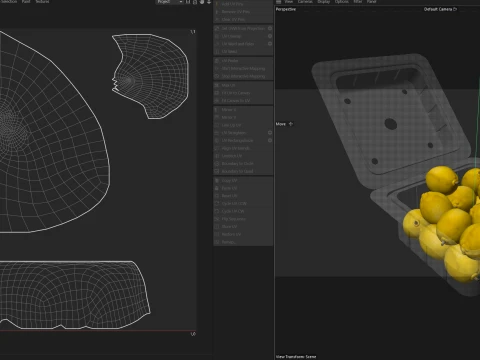
Task: Open options gear for Set UVW from Projection
Action: (270, 28)
